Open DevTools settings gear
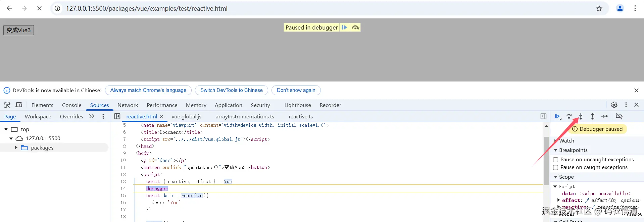This screenshot has width=644, height=222. pyautogui.click(x=614, y=105)
